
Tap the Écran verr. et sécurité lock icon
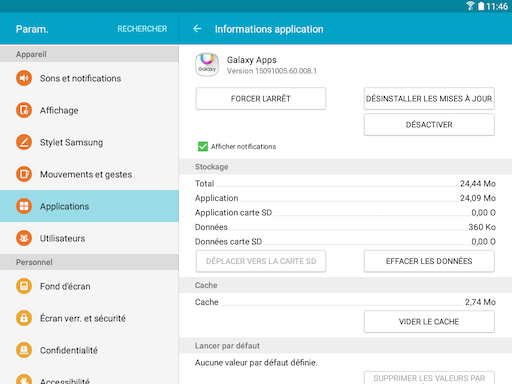pyautogui.click(x=24, y=318)
